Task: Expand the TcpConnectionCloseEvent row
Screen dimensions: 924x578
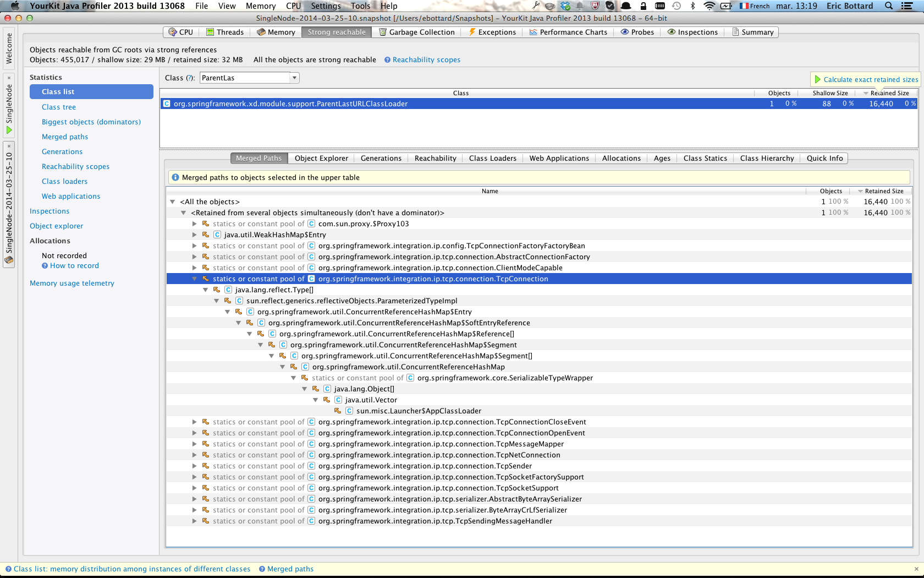Action: [194, 422]
